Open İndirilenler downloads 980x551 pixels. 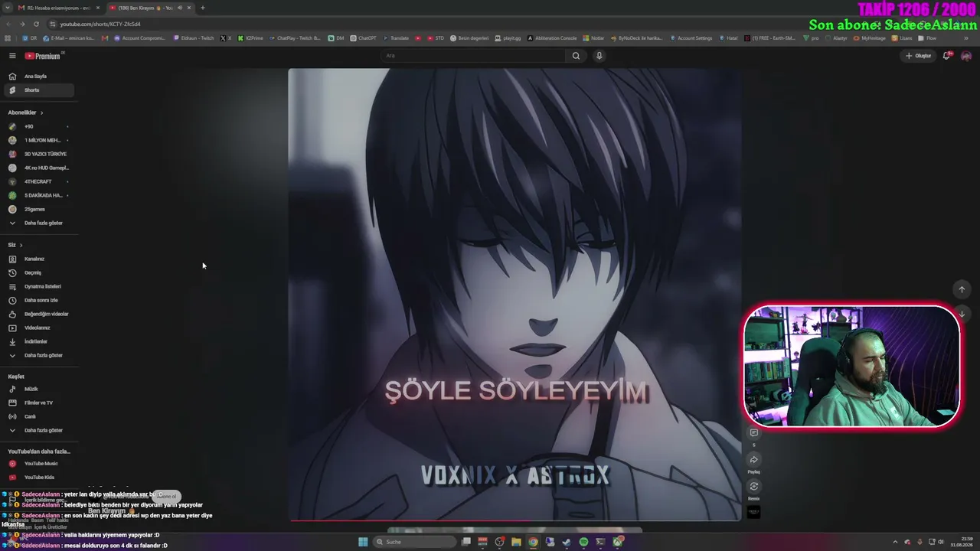pos(39,341)
